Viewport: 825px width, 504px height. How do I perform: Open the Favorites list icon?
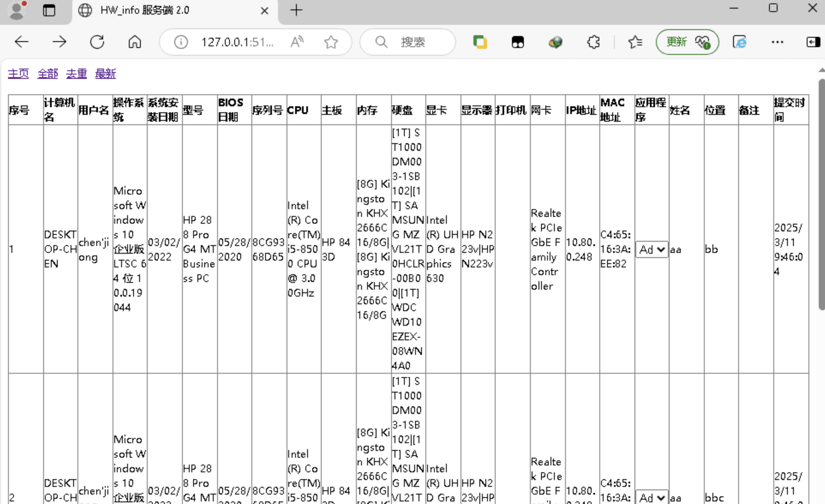pyautogui.click(x=635, y=42)
